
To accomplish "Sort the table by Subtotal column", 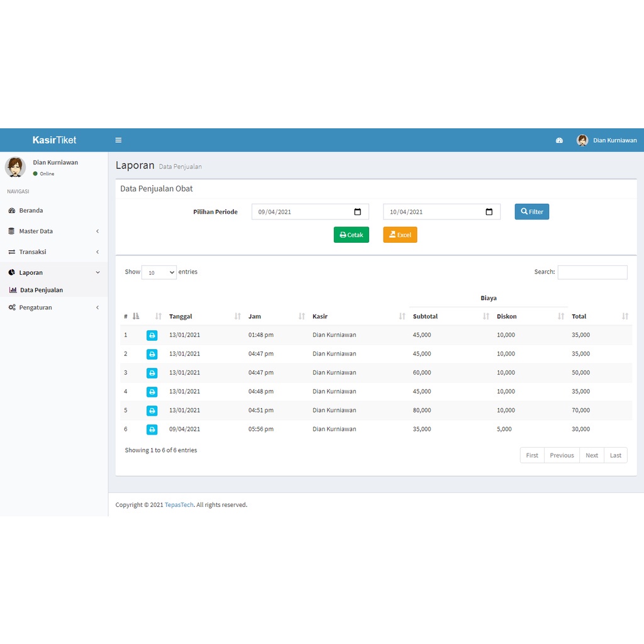I will 451,316.
